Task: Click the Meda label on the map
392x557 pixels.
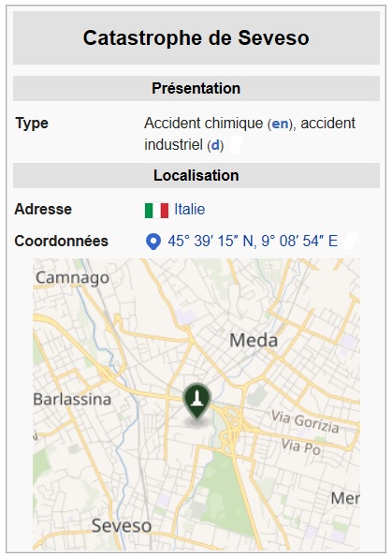Action: tap(254, 341)
